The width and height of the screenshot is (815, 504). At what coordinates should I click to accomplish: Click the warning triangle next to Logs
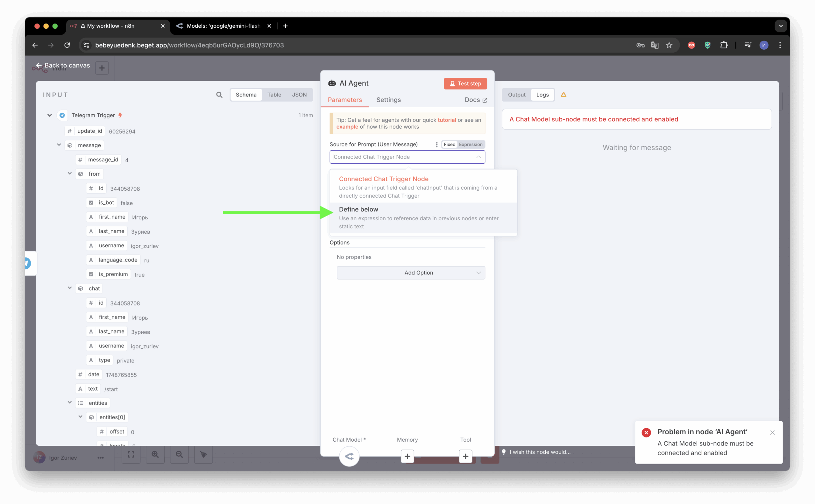tap(563, 95)
